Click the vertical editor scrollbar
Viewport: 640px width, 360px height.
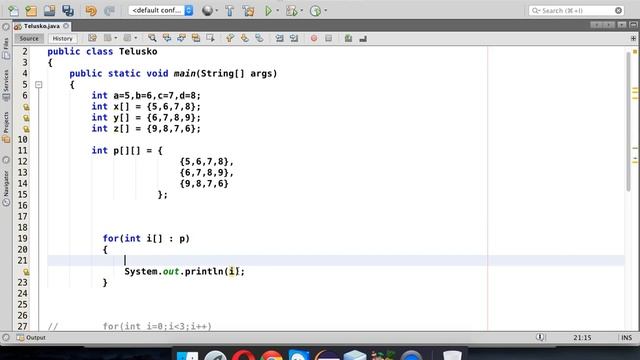coord(628,121)
